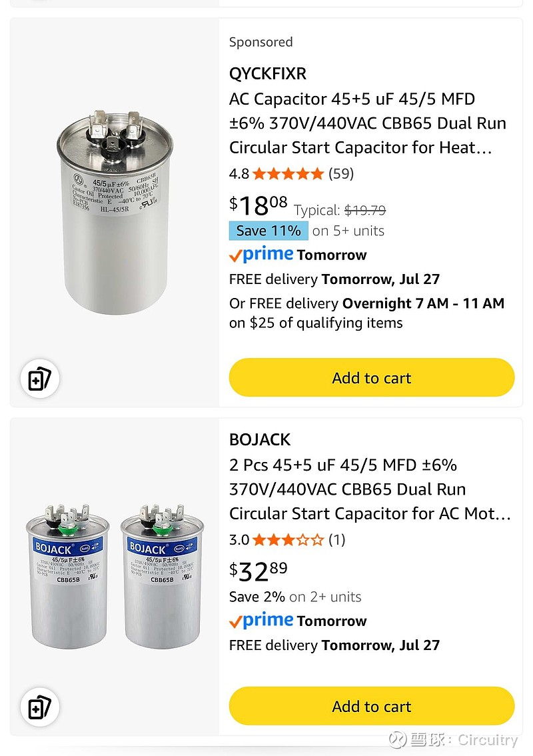533x756 pixels.
Task: Open the BOJACK 2 Pcs capacitor title
Action: click(x=370, y=489)
